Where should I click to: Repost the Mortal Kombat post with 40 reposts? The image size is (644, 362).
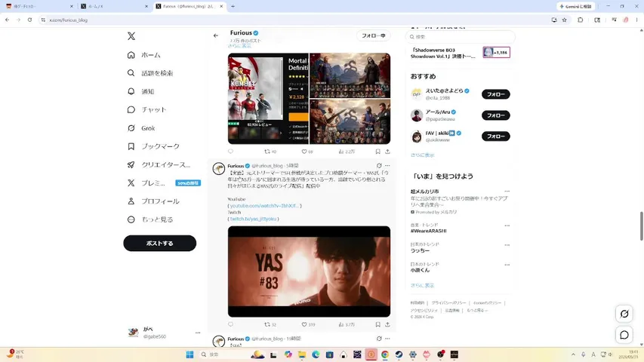(270, 152)
